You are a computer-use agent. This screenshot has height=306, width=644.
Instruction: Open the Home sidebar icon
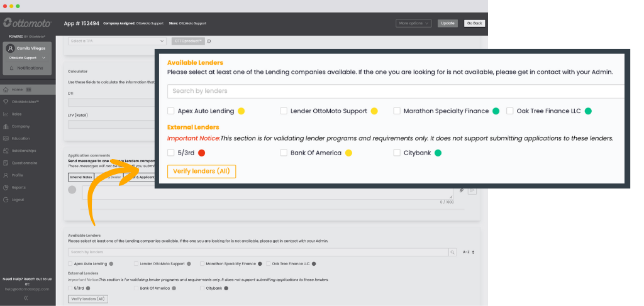pos(6,89)
